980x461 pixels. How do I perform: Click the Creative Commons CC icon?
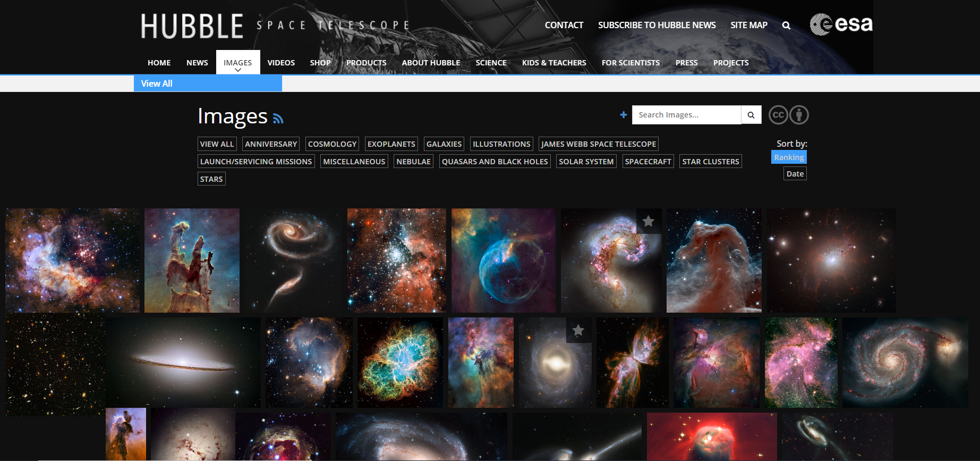point(778,115)
